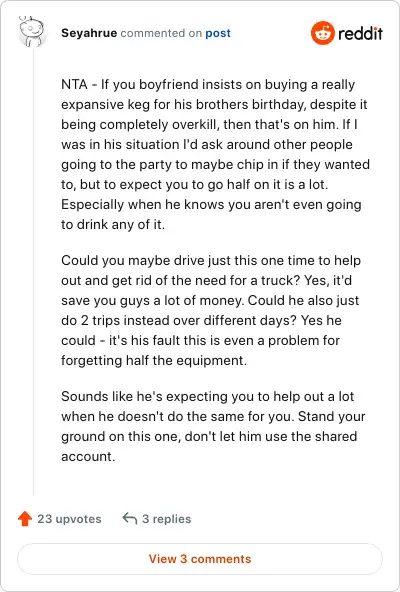Click the reddit wordmark text

point(360,34)
